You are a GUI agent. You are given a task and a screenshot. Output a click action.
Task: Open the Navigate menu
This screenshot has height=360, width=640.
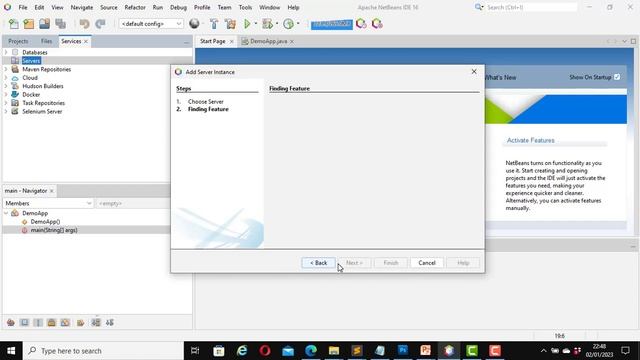tap(82, 7)
